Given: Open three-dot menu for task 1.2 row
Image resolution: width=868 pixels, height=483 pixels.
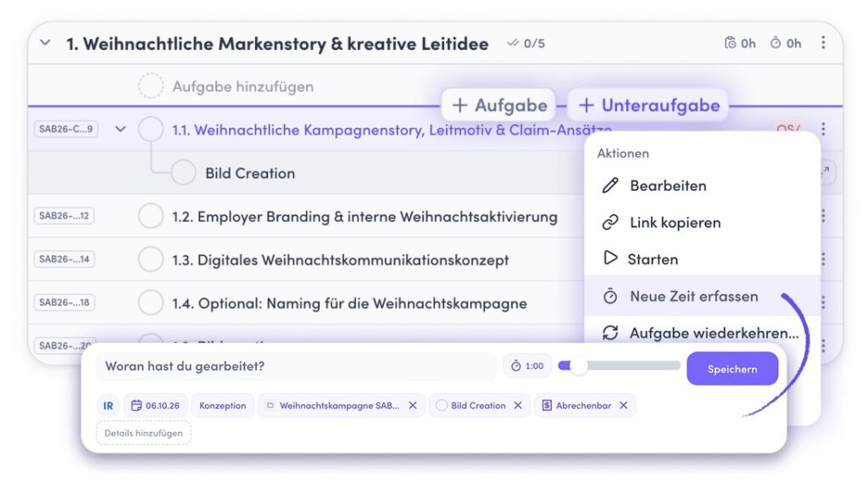Looking at the screenshot, I should coord(823,216).
